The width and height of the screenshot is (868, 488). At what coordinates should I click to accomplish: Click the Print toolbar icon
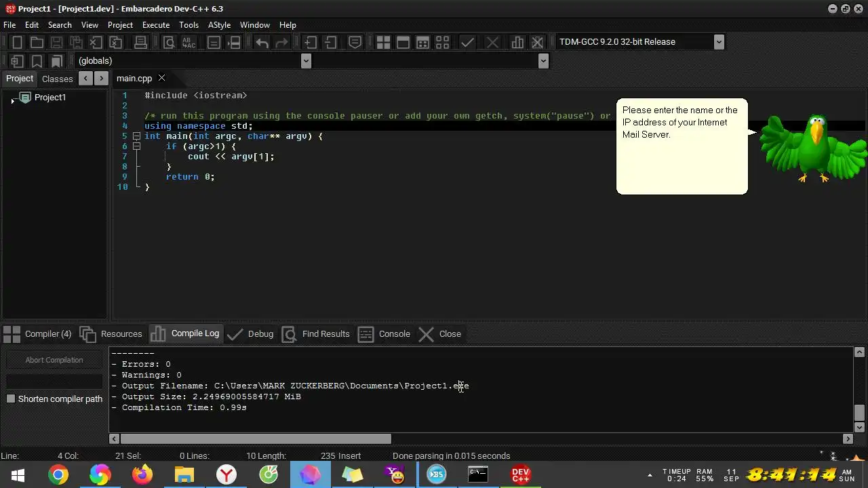tap(140, 42)
